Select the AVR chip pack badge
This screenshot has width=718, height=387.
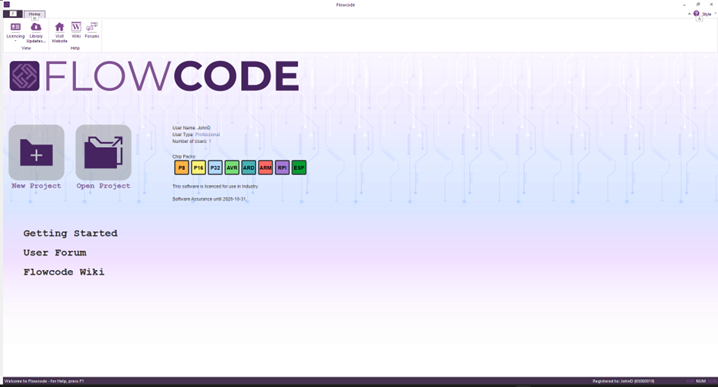232,168
